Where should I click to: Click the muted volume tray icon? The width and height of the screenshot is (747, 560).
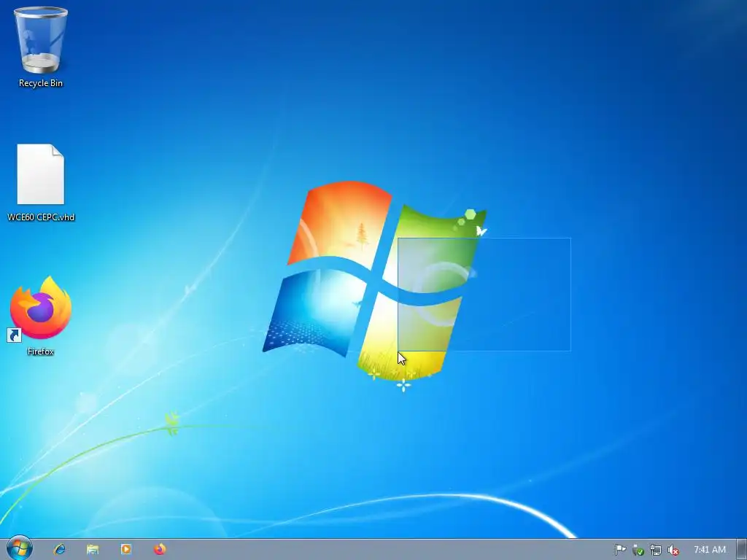coord(673,550)
